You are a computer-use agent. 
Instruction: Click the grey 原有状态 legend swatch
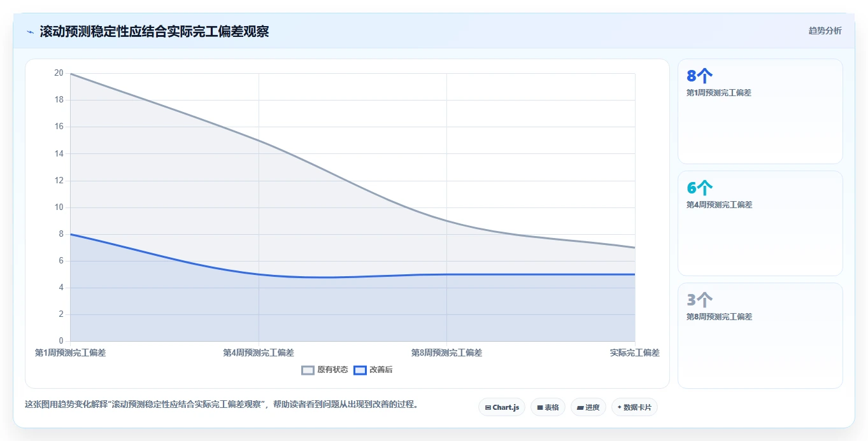(x=308, y=370)
